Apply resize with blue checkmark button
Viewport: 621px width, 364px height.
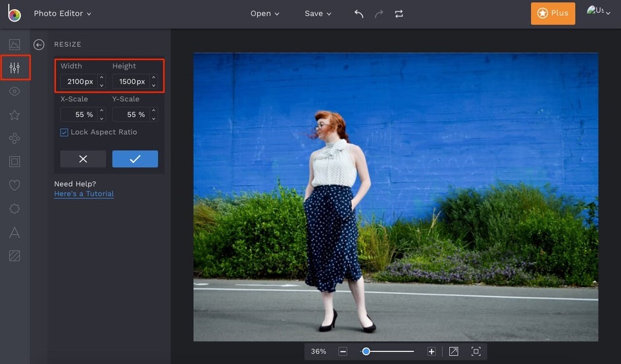(x=135, y=159)
